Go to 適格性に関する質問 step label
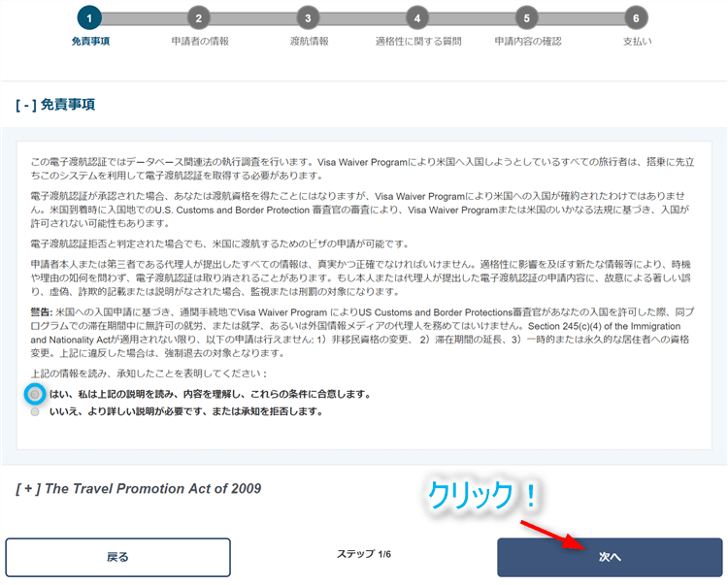728x585 pixels. (417, 42)
